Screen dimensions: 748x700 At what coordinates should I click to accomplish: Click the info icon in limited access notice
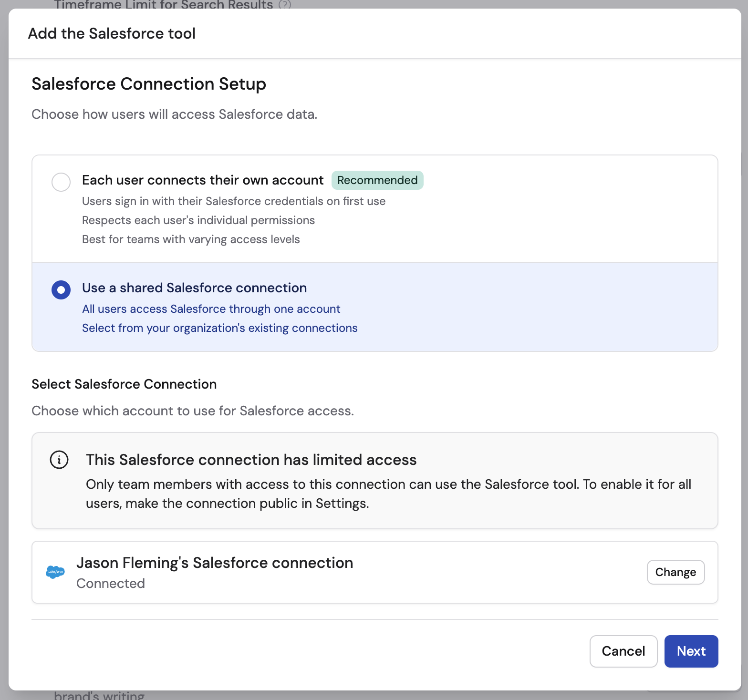pos(59,460)
